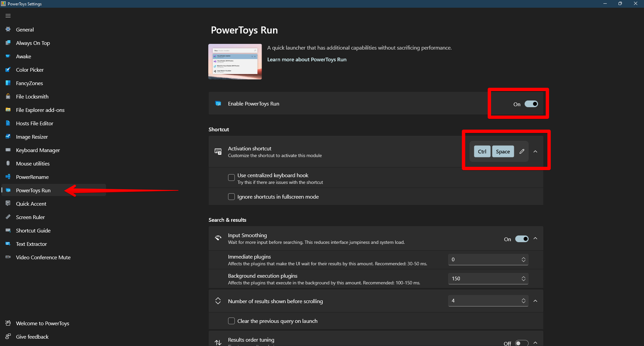Image resolution: width=644 pixels, height=346 pixels.
Task: Collapse the Number of results section
Action: pos(535,301)
